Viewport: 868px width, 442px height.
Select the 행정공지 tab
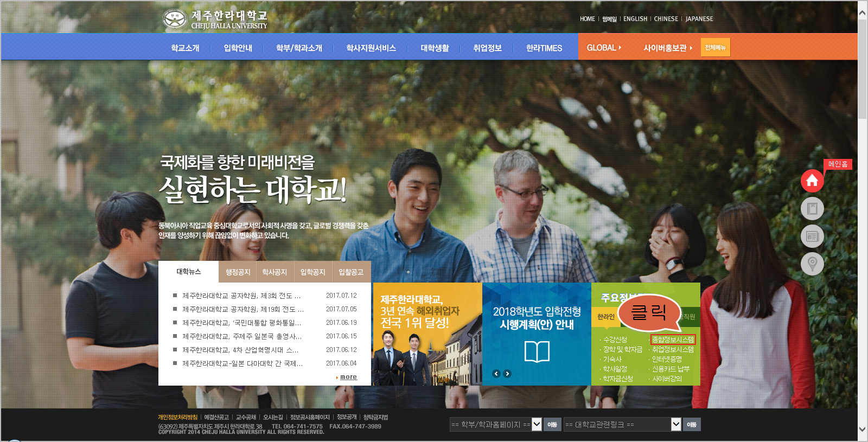(x=238, y=272)
